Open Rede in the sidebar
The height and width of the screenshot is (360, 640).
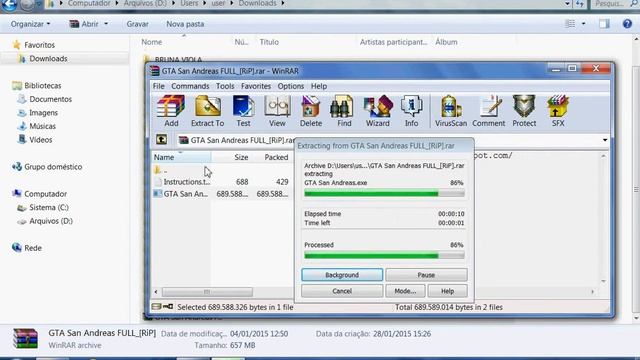pyautogui.click(x=33, y=248)
